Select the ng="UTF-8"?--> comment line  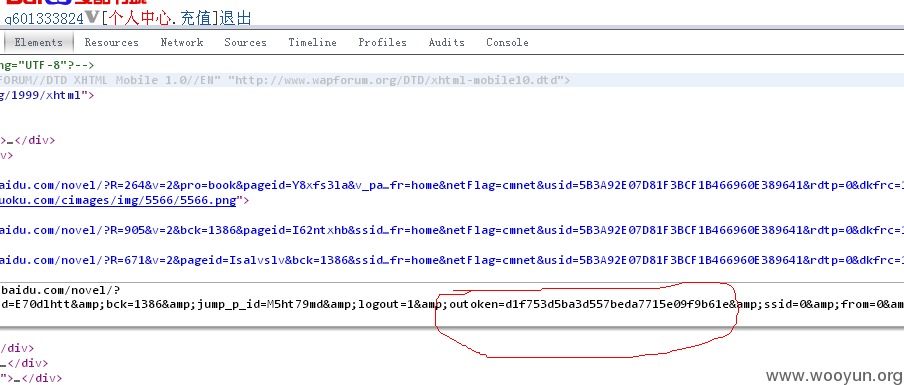(47, 66)
